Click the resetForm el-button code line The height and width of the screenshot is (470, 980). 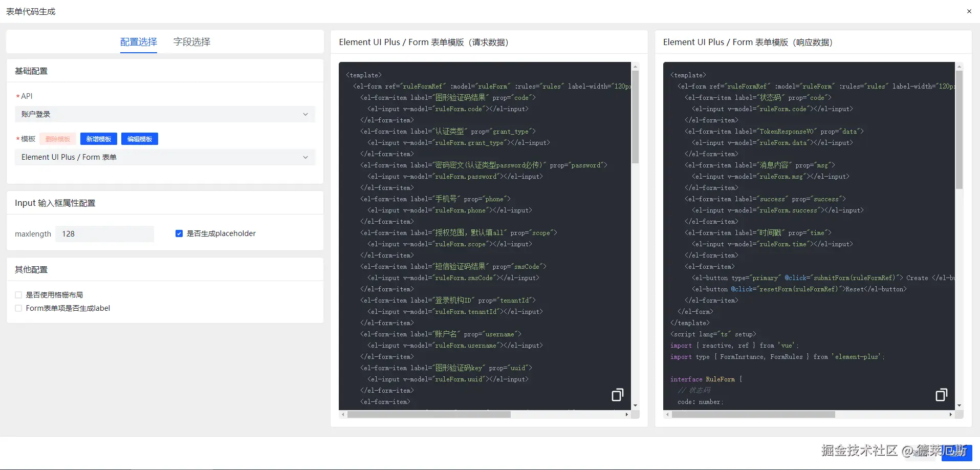799,289
